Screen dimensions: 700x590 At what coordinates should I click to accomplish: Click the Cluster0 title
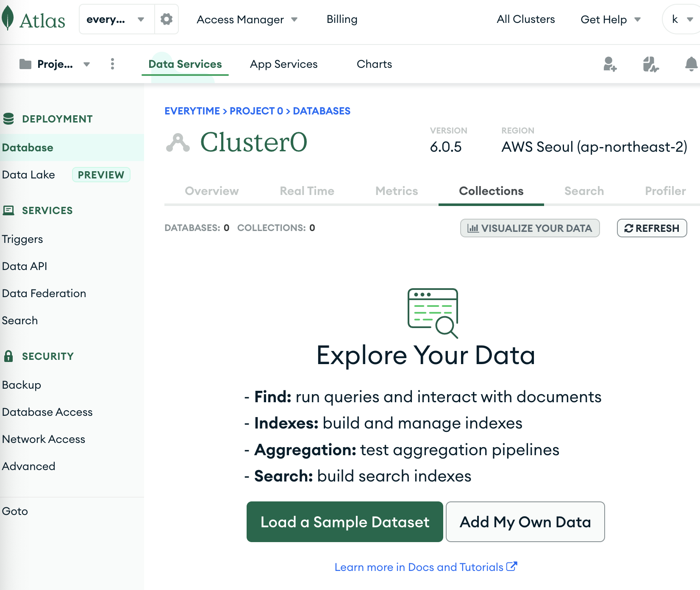pos(254,142)
